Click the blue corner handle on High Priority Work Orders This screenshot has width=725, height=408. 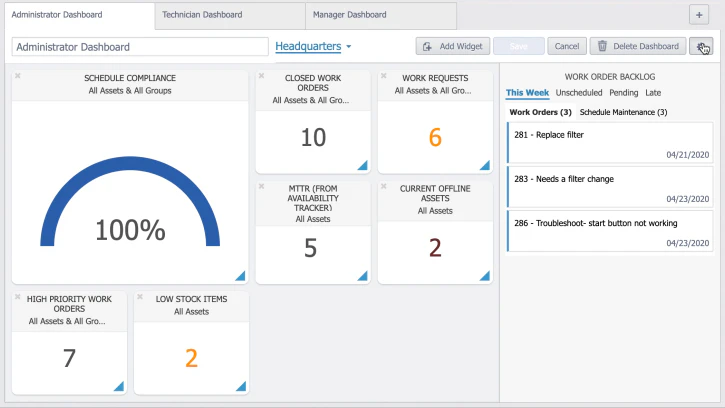pos(119,386)
